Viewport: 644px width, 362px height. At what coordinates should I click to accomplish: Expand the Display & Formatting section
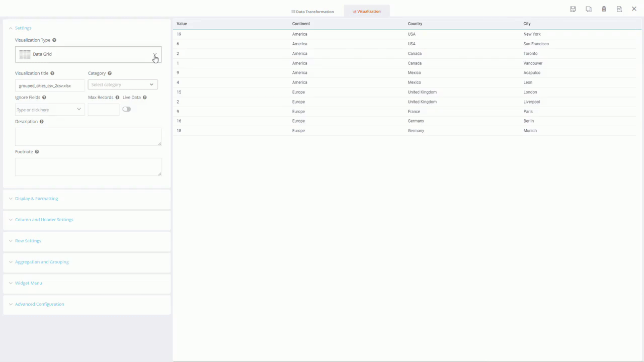pos(36,199)
